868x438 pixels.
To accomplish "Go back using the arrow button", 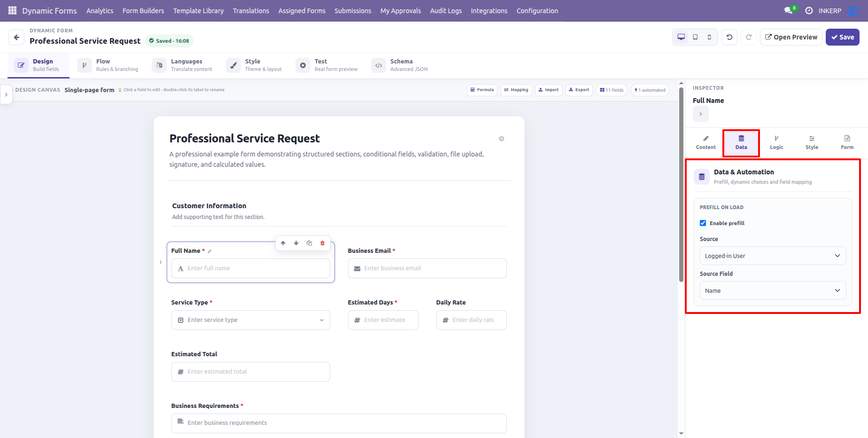I will 16,37.
